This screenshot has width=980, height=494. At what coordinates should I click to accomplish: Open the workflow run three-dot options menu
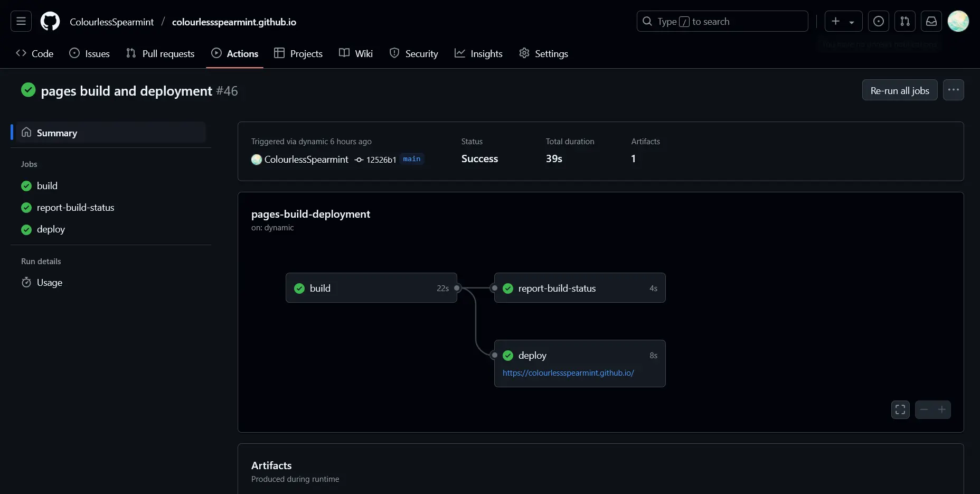pyautogui.click(x=954, y=90)
